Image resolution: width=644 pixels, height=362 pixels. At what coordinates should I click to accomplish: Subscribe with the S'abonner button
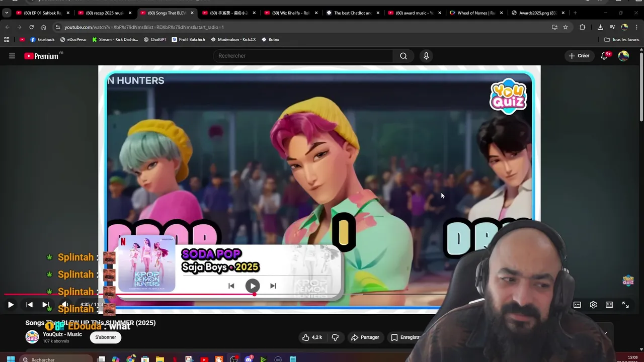[x=106, y=337]
